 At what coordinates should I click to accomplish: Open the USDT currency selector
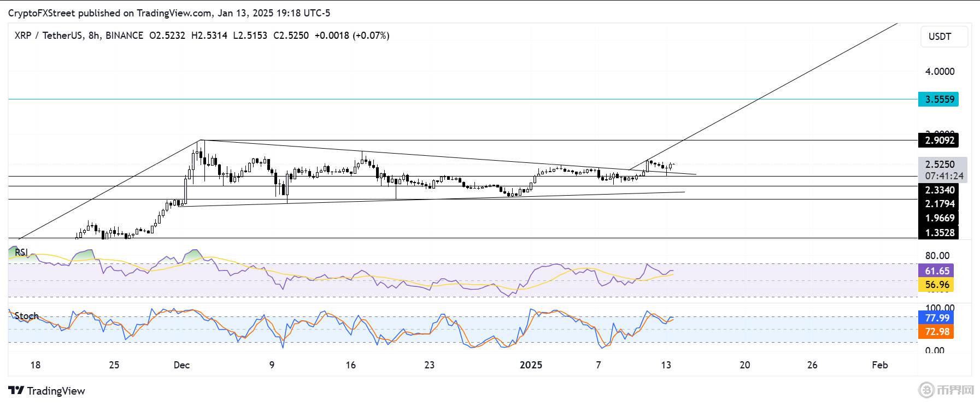(943, 37)
